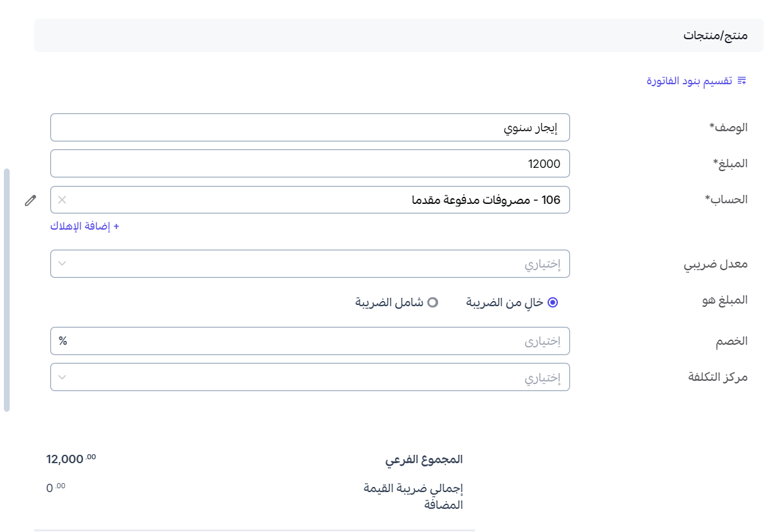
Task: Clear the selected account with X icon
Action: click(62, 200)
